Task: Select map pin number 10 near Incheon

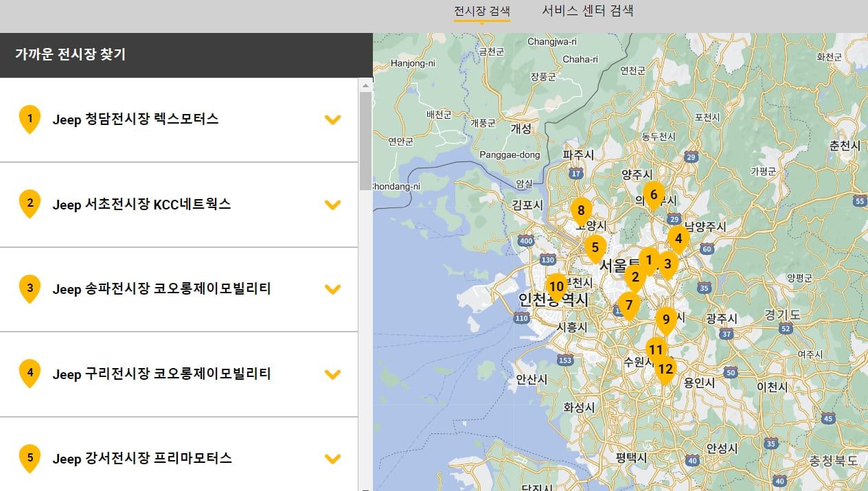Action: [x=556, y=286]
